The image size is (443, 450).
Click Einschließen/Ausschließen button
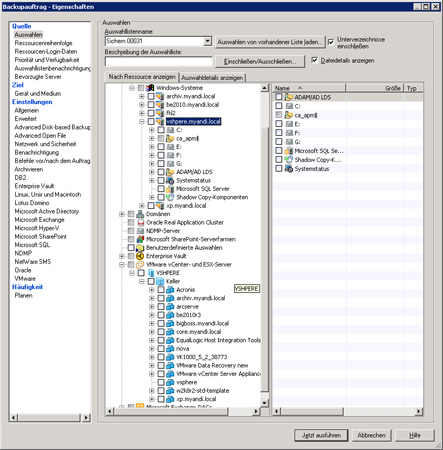(260, 61)
